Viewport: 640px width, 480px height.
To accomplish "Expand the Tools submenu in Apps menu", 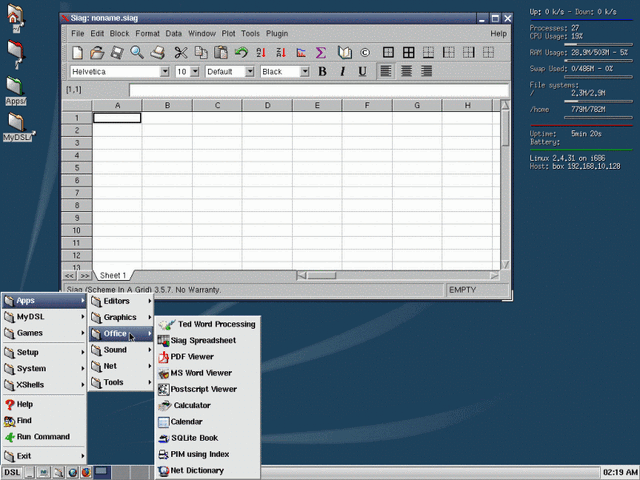I will click(x=121, y=383).
